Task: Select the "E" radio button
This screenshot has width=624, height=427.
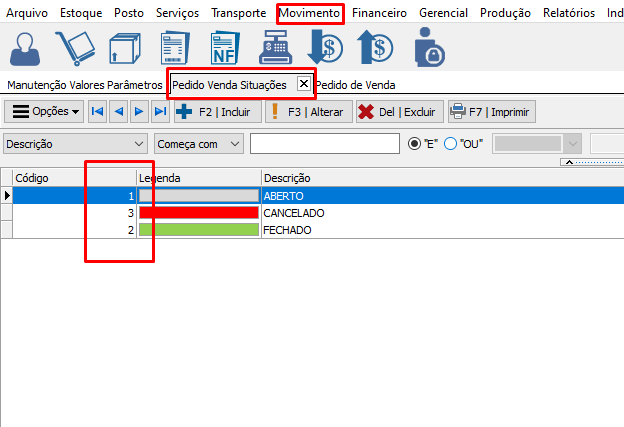Action: tap(415, 144)
